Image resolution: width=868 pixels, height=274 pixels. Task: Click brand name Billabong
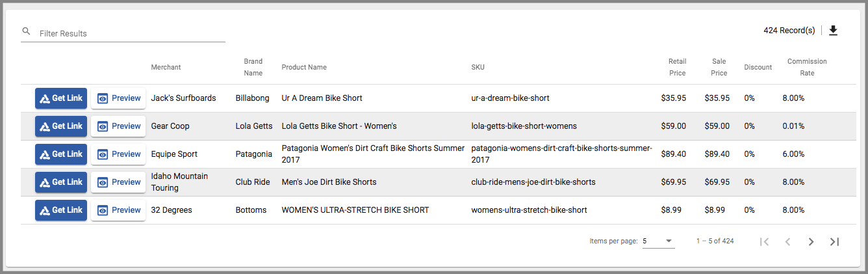tap(252, 98)
